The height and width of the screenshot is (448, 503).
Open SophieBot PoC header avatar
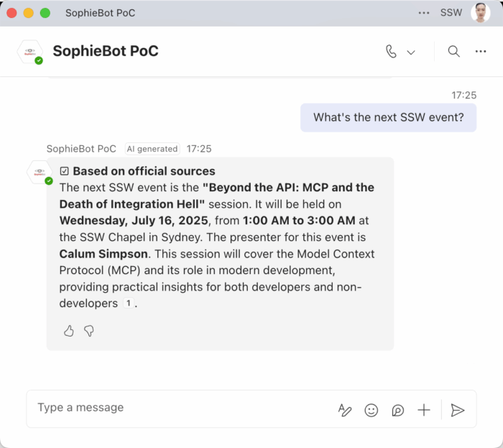click(x=30, y=51)
